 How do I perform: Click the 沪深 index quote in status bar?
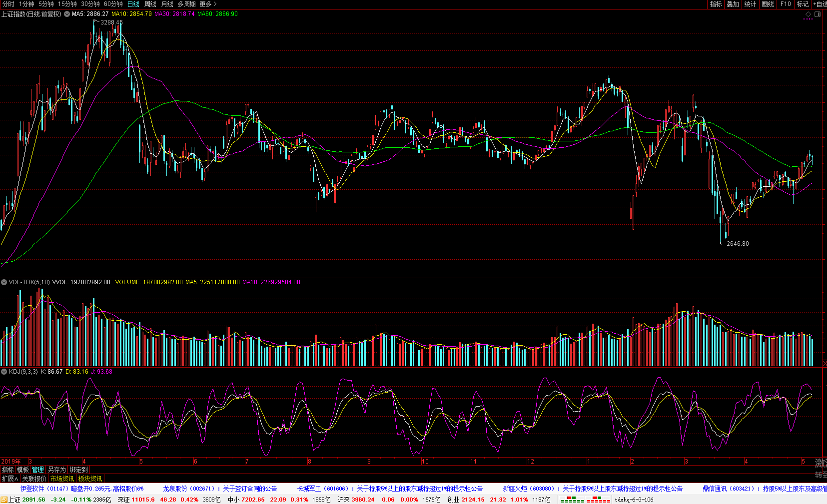click(389, 500)
